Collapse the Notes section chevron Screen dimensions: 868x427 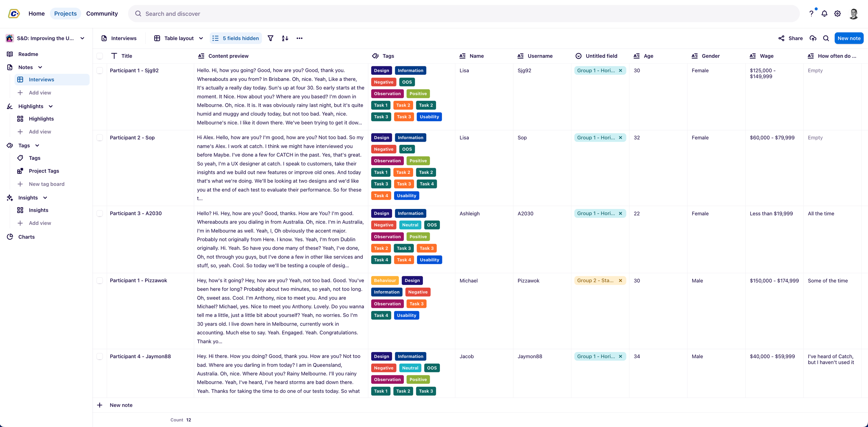point(40,67)
